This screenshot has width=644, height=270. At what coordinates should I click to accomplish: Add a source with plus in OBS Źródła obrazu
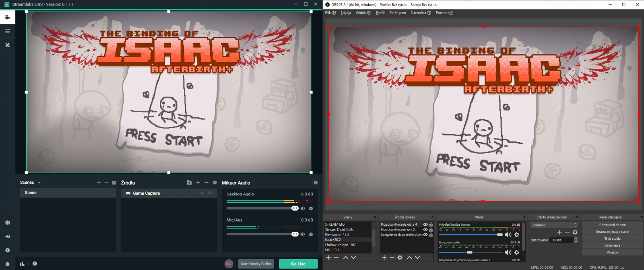click(x=384, y=258)
